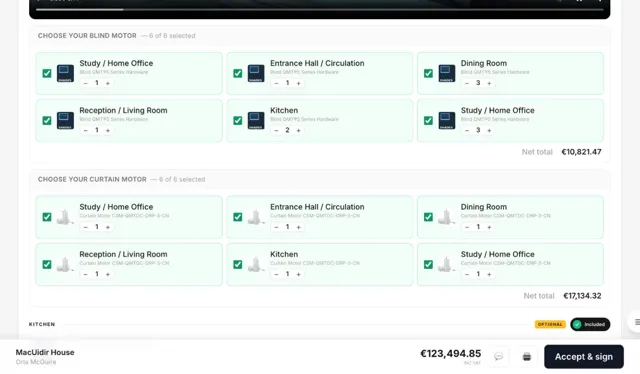
Task: Increase curtain motor quantity for Reception / Living Room
Action: point(108,274)
